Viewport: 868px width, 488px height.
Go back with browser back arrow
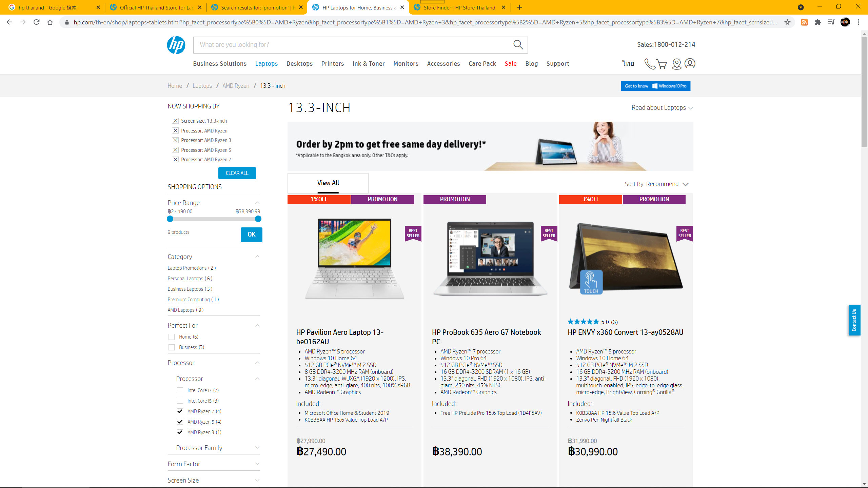9,22
